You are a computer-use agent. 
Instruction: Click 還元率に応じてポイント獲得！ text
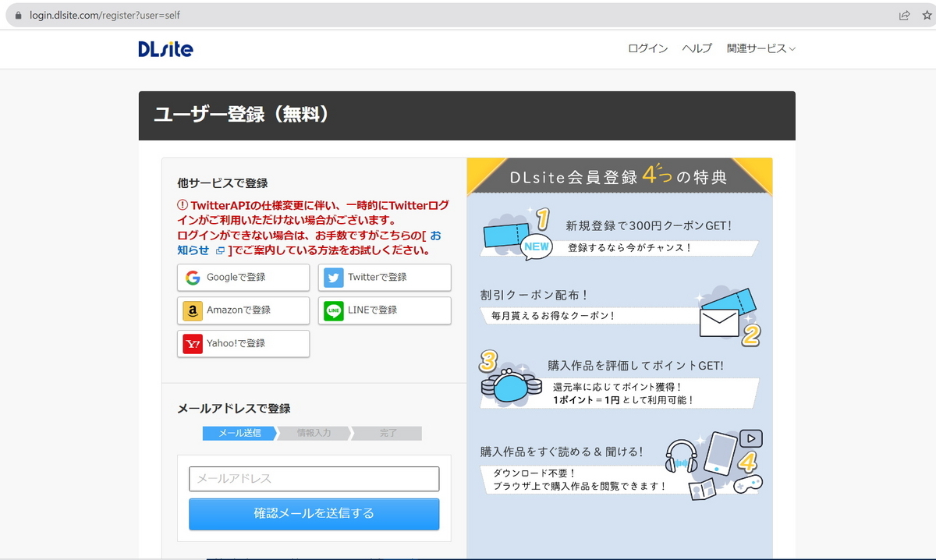click(618, 387)
